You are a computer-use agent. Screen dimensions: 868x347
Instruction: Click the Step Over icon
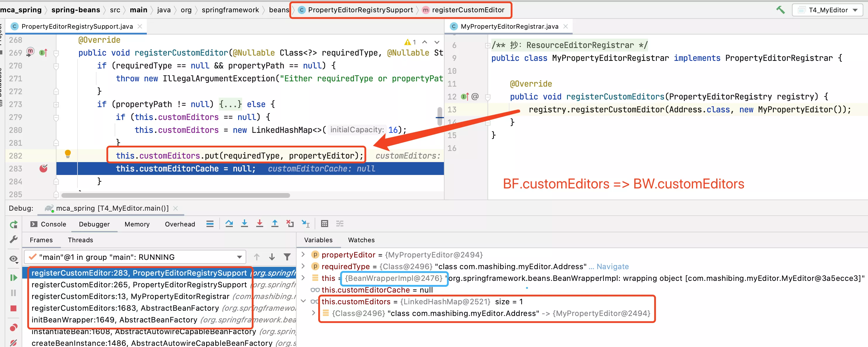pos(229,224)
